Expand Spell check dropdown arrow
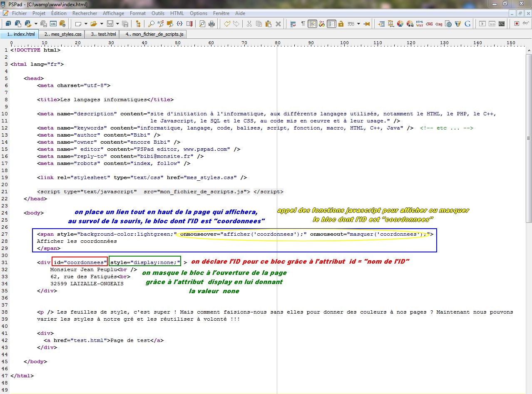The image size is (532, 394). pos(359,24)
